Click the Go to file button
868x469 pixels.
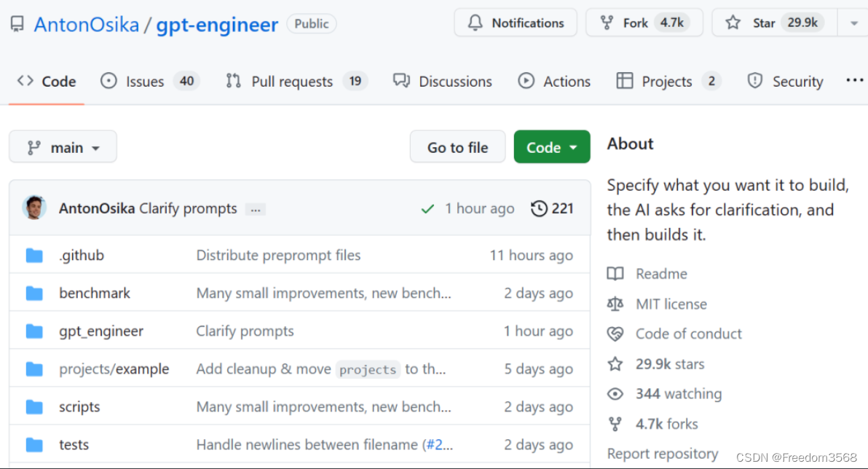[x=457, y=147]
